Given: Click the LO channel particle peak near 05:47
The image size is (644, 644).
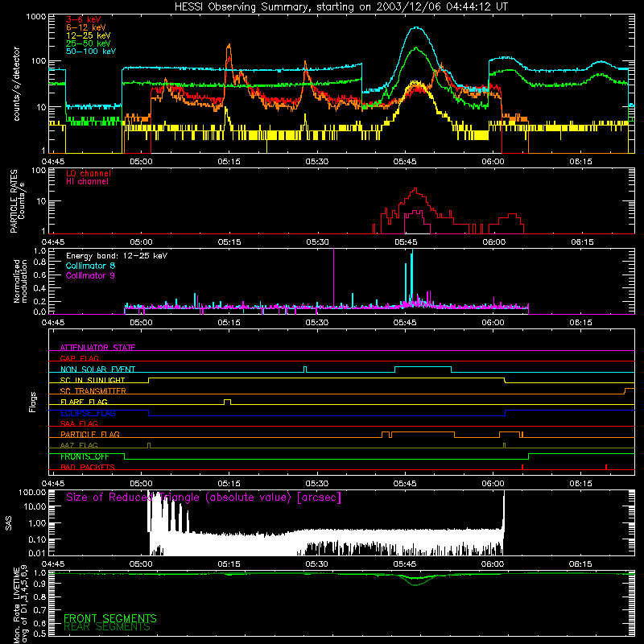Looking at the screenshot, I should (x=415, y=191).
